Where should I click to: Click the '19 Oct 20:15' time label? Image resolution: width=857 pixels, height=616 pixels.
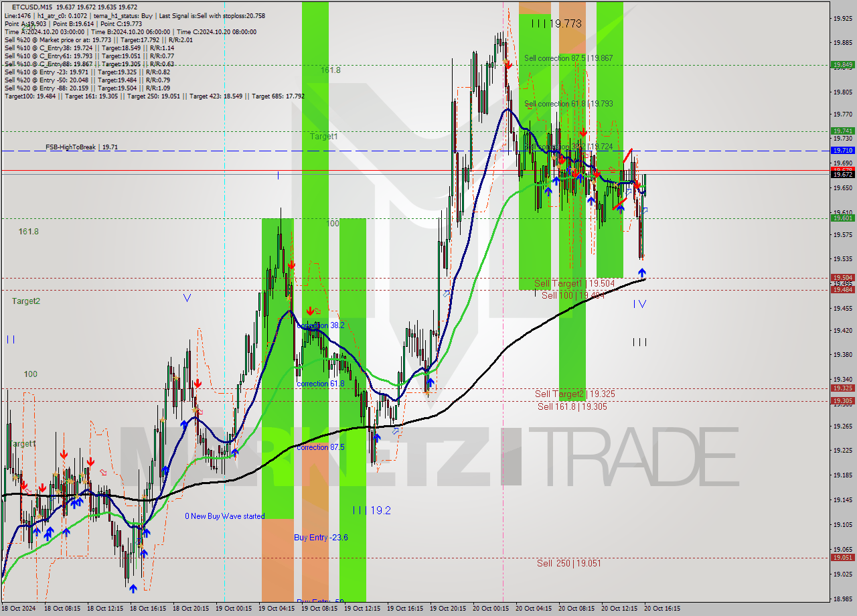tap(447, 609)
